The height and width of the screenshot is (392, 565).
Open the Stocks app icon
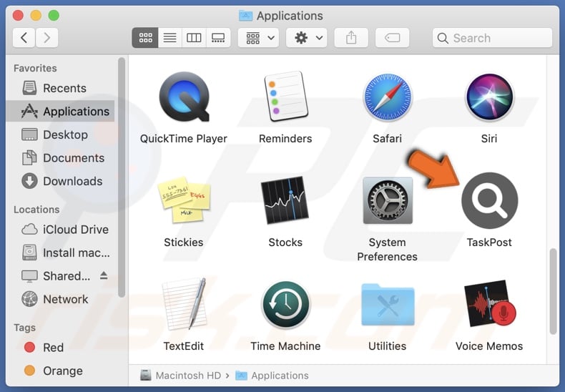click(x=285, y=200)
